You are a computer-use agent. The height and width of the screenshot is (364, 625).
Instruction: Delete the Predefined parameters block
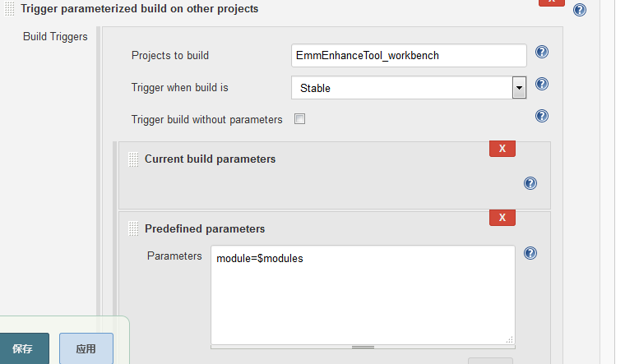(502, 218)
